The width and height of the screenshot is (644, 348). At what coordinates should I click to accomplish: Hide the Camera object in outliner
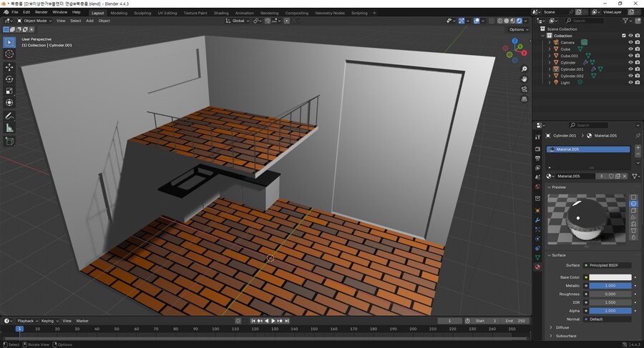tap(630, 42)
